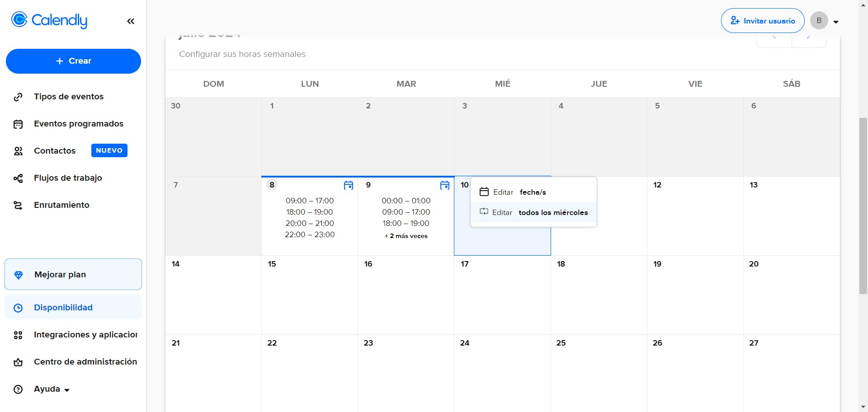
Task: Click 18:00 – 19:00 slot on day 9
Action: pos(406,223)
